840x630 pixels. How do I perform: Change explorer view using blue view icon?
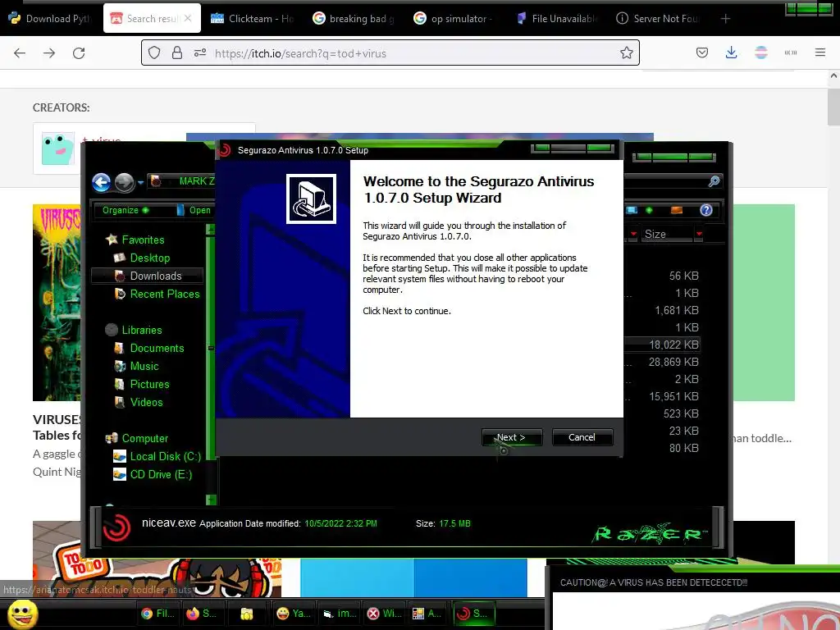(632, 210)
